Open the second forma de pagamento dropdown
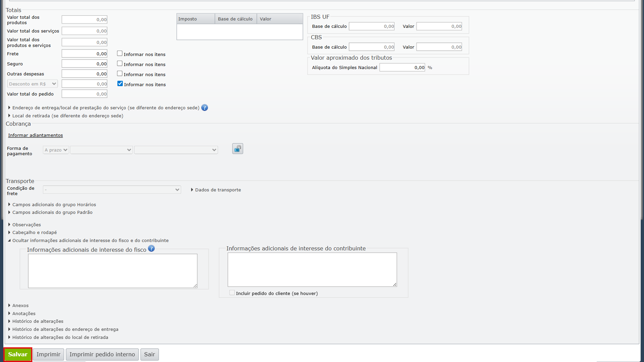The width and height of the screenshot is (644, 362). (x=101, y=150)
